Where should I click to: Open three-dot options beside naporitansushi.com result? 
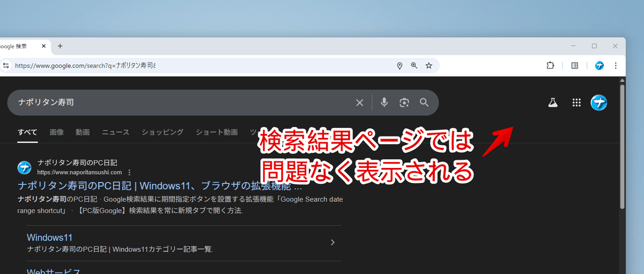(x=129, y=172)
